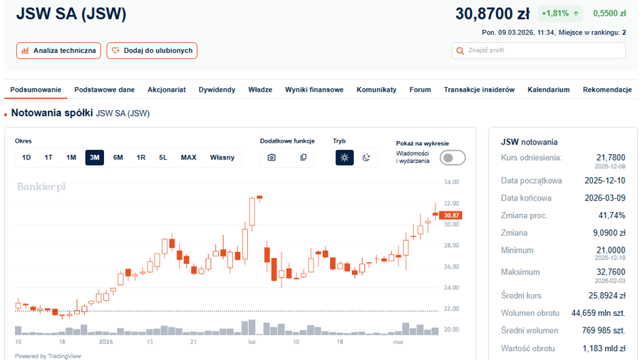The image size is (644, 360).
Task: Select the 6M period
Action: tap(118, 158)
